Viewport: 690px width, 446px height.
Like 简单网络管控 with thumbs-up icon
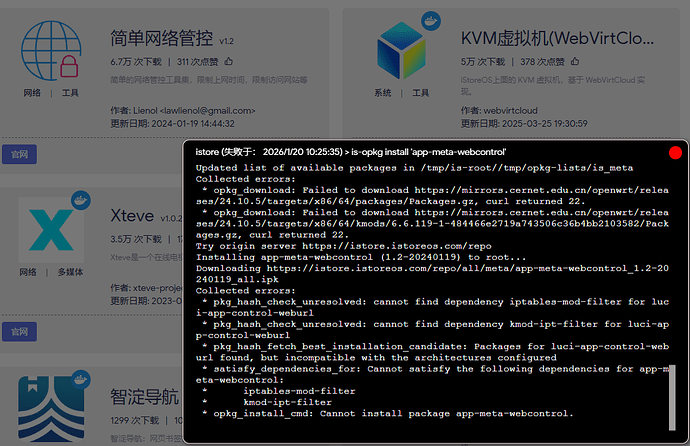tap(228, 62)
